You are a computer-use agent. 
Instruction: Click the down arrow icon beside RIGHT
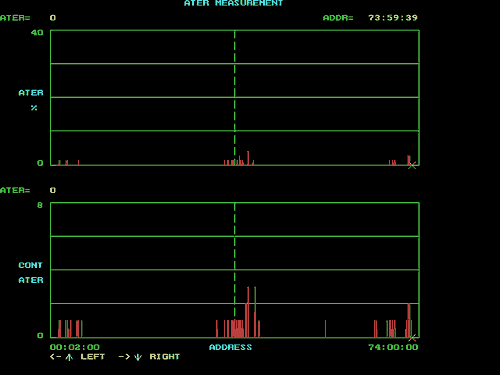coord(138,357)
